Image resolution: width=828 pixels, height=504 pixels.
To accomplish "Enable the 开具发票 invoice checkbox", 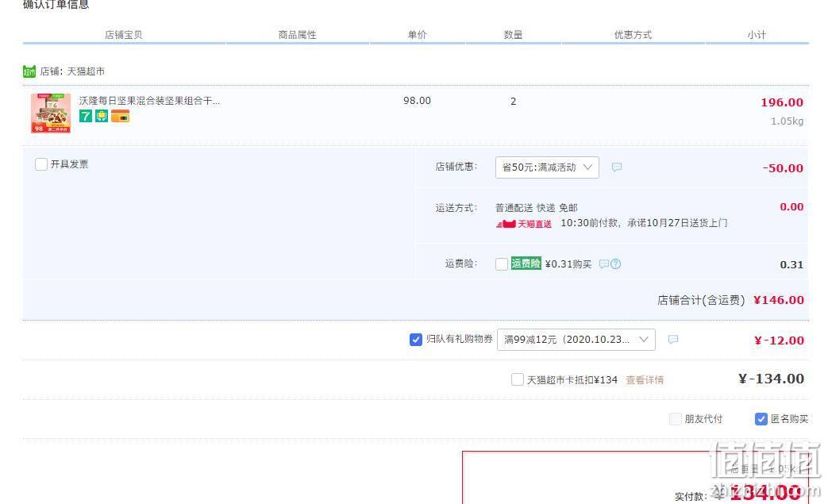I will (x=41, y=164).
